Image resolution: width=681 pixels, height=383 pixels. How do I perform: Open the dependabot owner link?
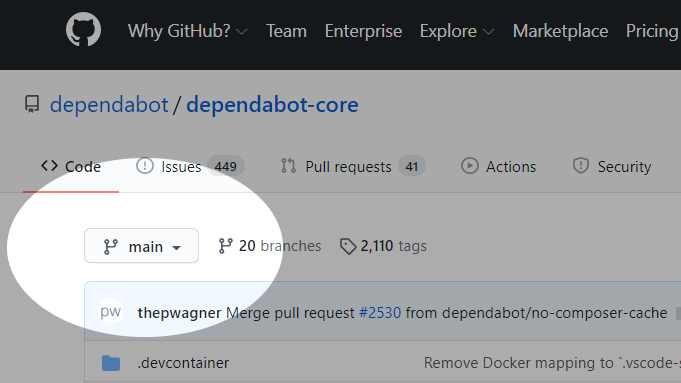pos(109,105)
